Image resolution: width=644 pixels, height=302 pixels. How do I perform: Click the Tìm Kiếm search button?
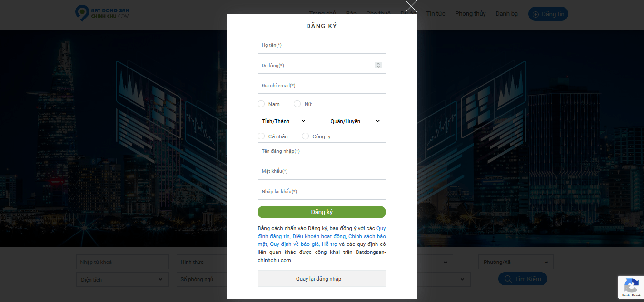tap(523, 279)
